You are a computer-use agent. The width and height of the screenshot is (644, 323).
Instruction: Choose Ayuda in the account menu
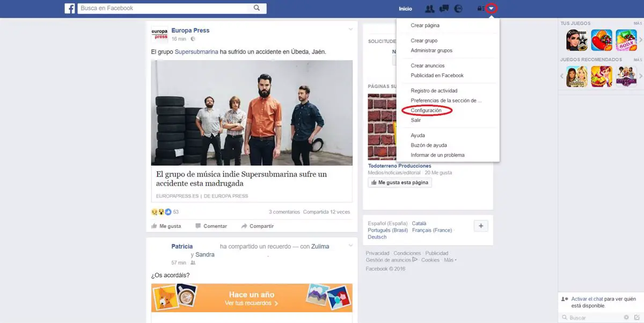tap(418, 135)
